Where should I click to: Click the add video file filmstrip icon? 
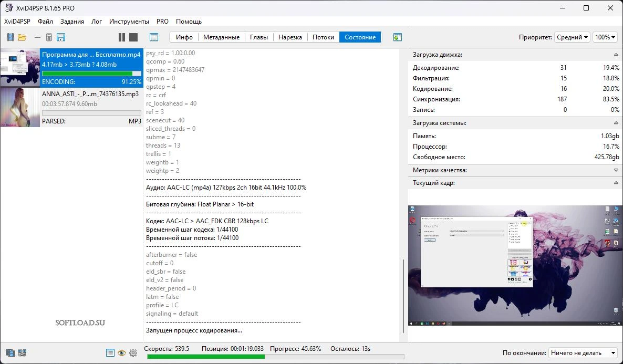pyautogui.click(x=11, y=37)
